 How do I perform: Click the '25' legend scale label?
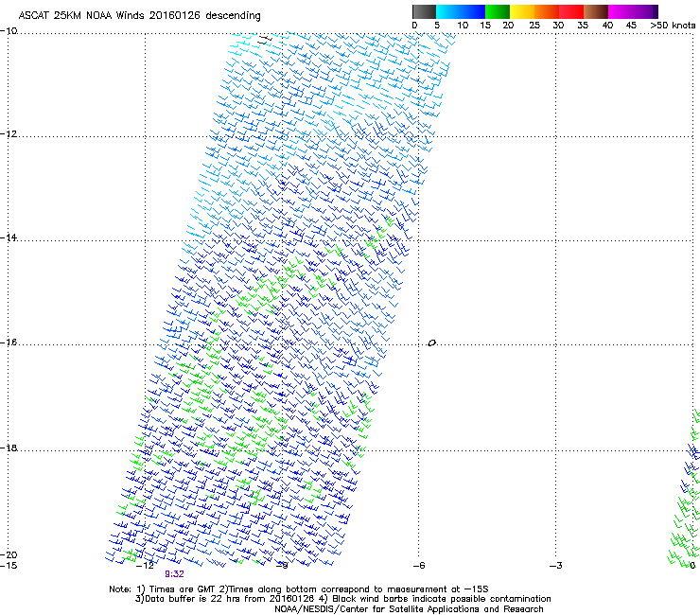[534, 26]
